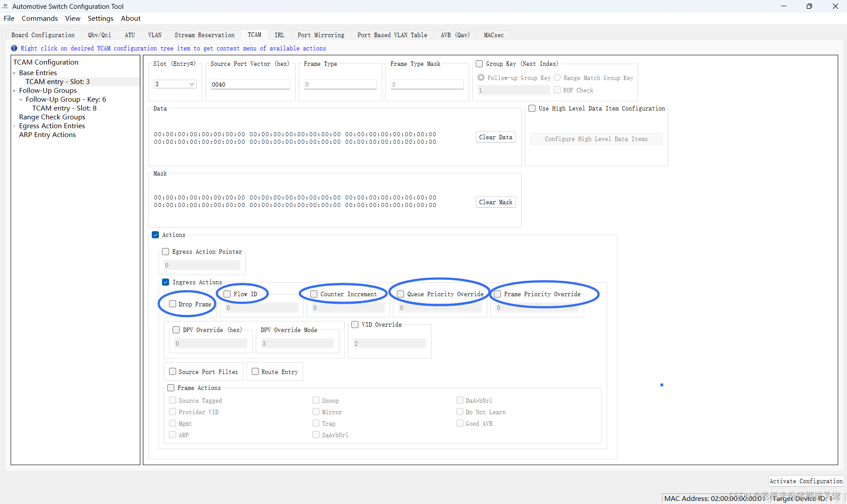Select the Range Match Group Key radio button
The image size is (847, 504).
(x=557, y=77)
